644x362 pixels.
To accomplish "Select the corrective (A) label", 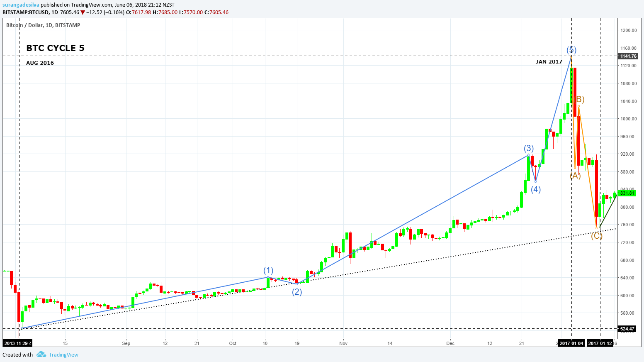I will point(575,176).
